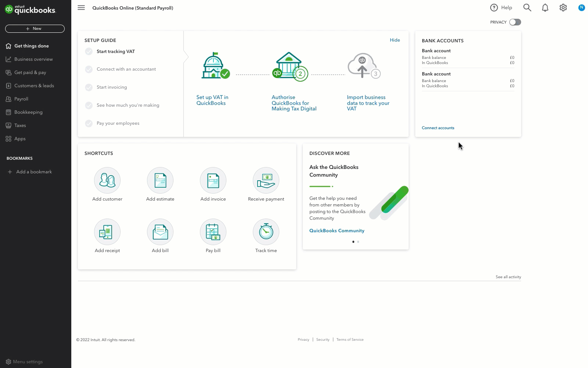Click the Import business data cloud icon
This screenshot has width=588, height=368.
click(364, 66)
